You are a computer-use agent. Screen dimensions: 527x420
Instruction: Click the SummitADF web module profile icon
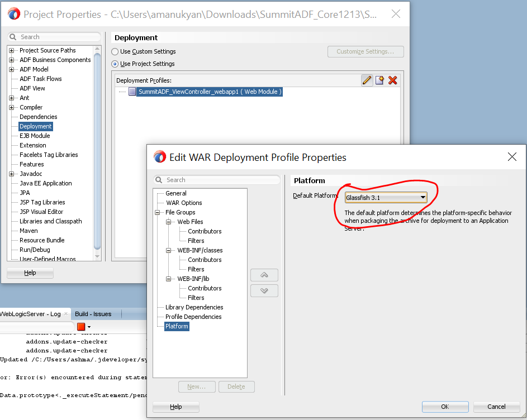click(132, 92)
